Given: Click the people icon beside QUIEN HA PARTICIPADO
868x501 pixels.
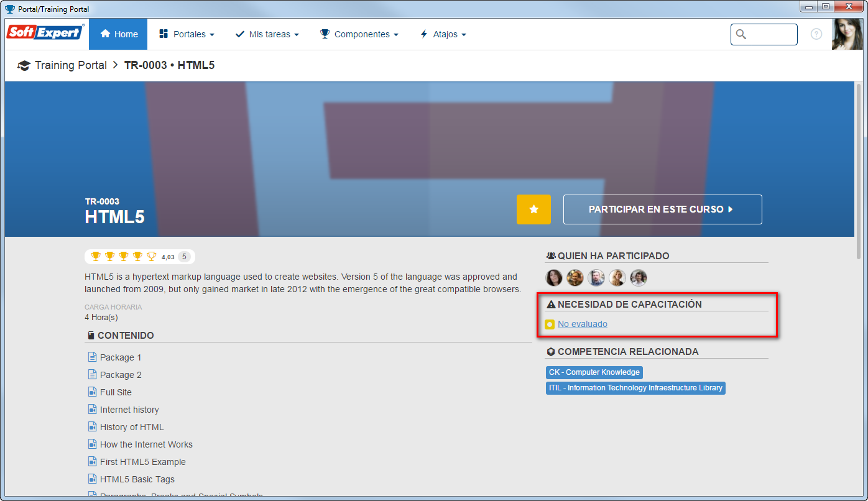Looking at the screenshot, I should (550, 255).
